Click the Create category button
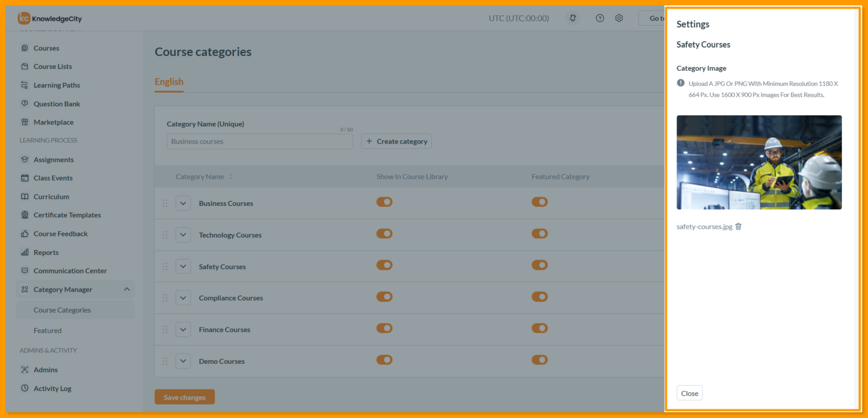868x418 pixels. 396,141
